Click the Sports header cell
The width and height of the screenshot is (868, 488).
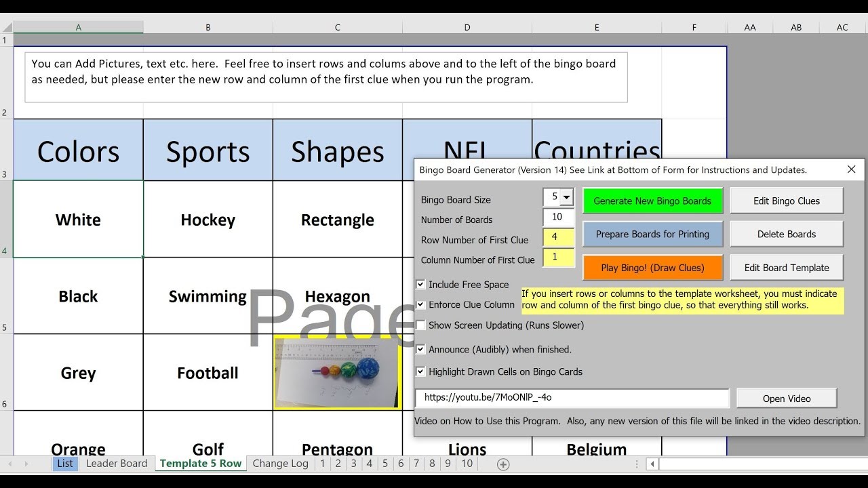(208, 150)
